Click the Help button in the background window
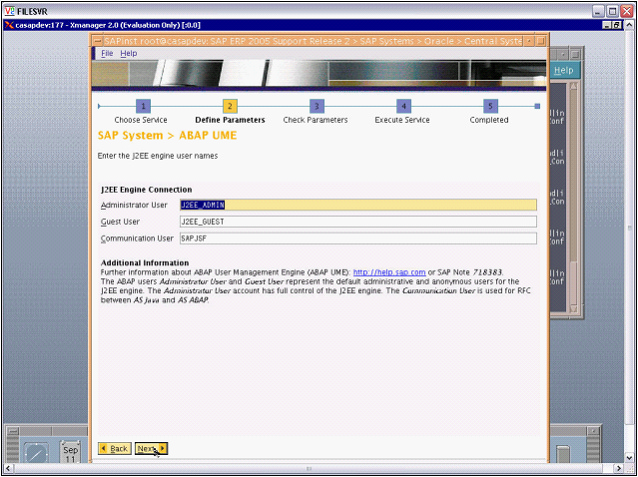The height and width of the screenshot is (477, 638). tap(564, 71)
